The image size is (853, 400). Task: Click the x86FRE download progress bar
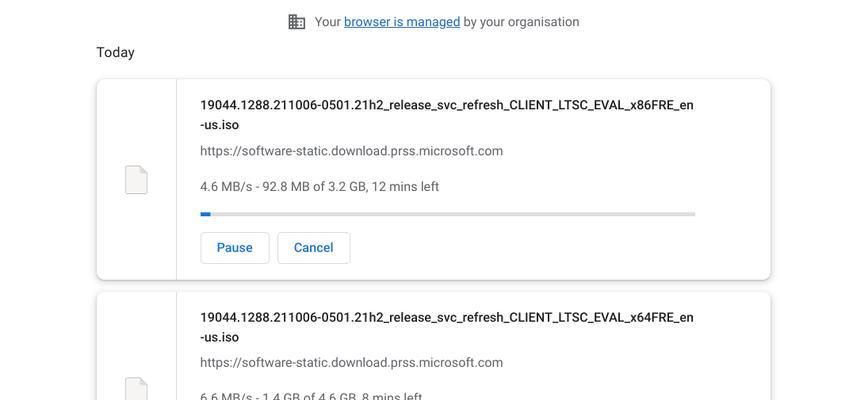[x=448, y=214]
